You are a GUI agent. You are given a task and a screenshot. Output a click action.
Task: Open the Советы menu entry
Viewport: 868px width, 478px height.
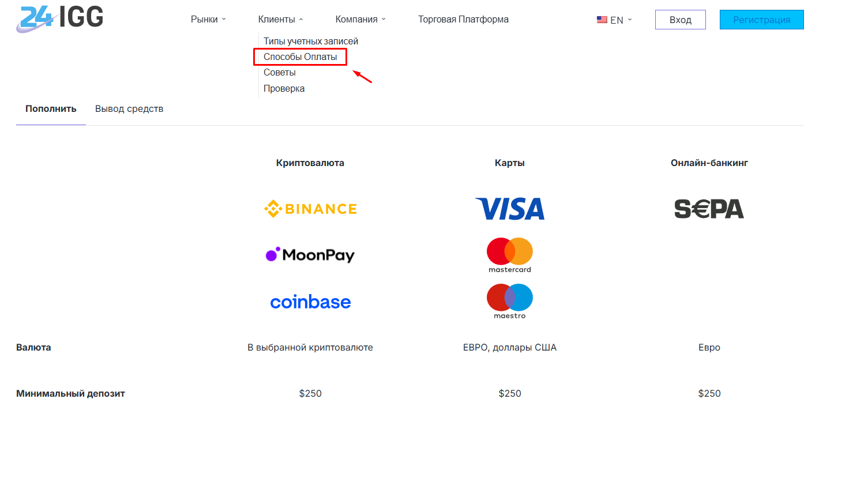280,73
